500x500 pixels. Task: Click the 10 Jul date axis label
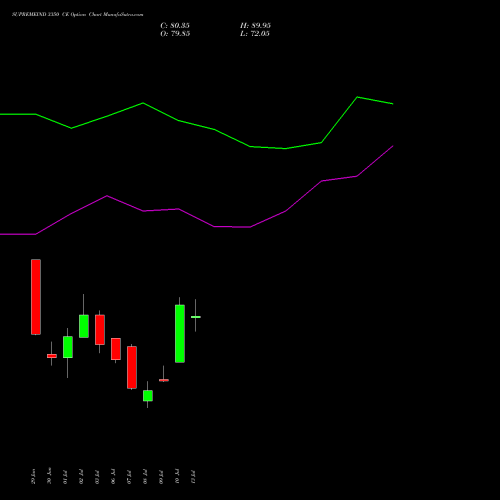177,477
